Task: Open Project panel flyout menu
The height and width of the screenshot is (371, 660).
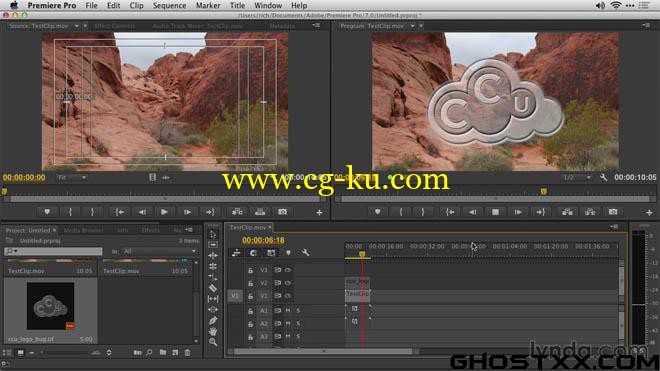Action: click(189, 230)
